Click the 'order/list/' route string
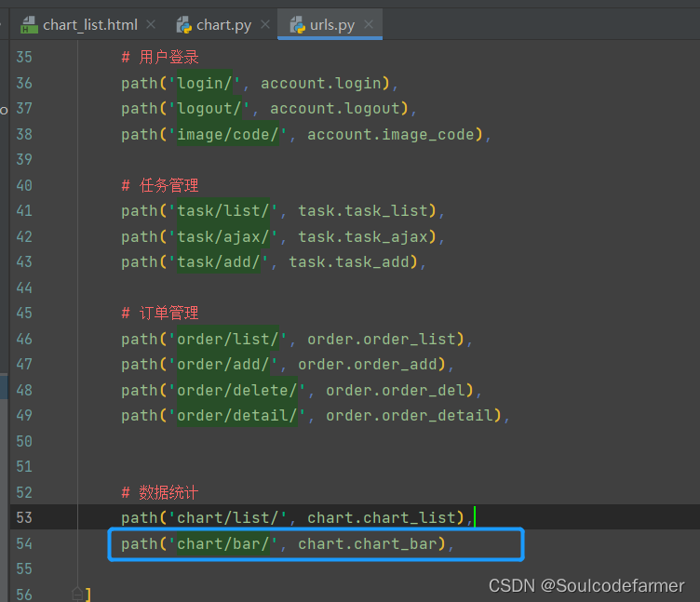Viewport: 700px width, 602px height. [228, 340]
